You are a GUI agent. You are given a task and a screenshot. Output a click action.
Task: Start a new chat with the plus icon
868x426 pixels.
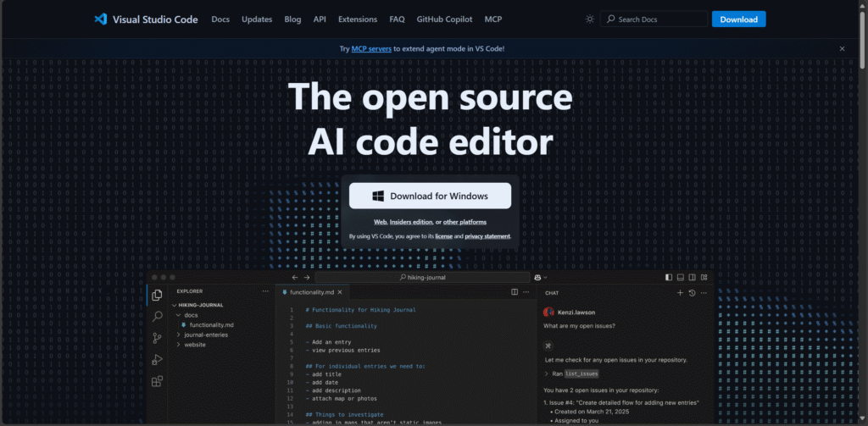[x=681, y=293]
